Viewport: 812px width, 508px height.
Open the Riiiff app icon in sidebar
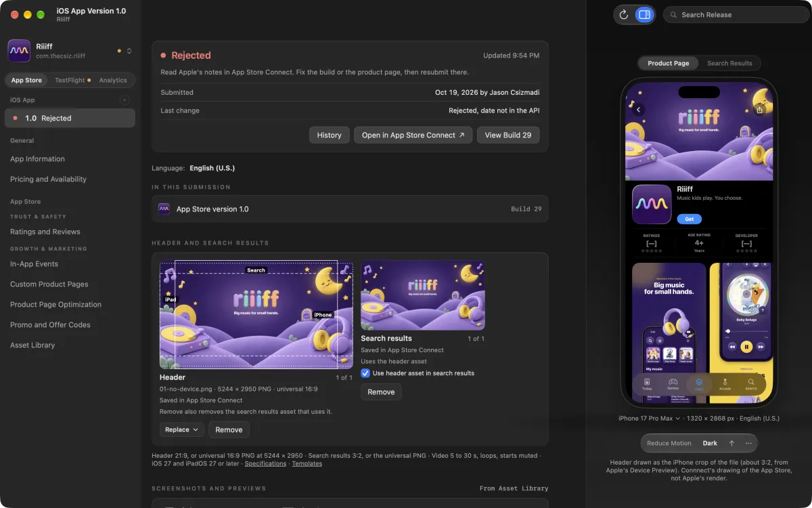click(19, 51)
